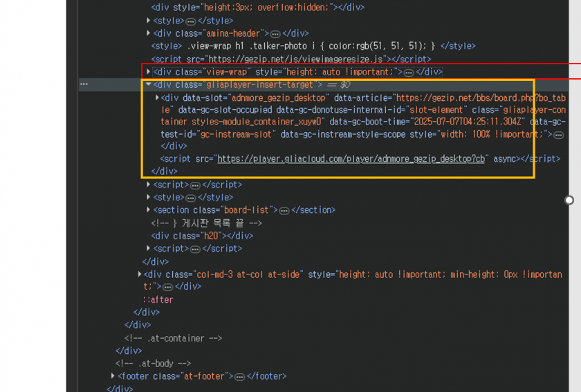Select the div class h20 line
The width and height of the screenshot is (581, 392).
point(202,236)
